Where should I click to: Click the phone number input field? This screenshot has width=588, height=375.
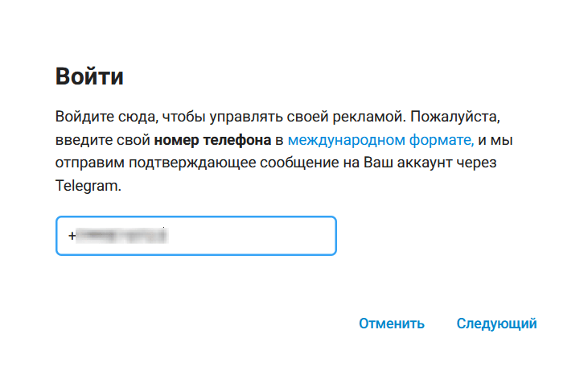[x=195, y=236]
